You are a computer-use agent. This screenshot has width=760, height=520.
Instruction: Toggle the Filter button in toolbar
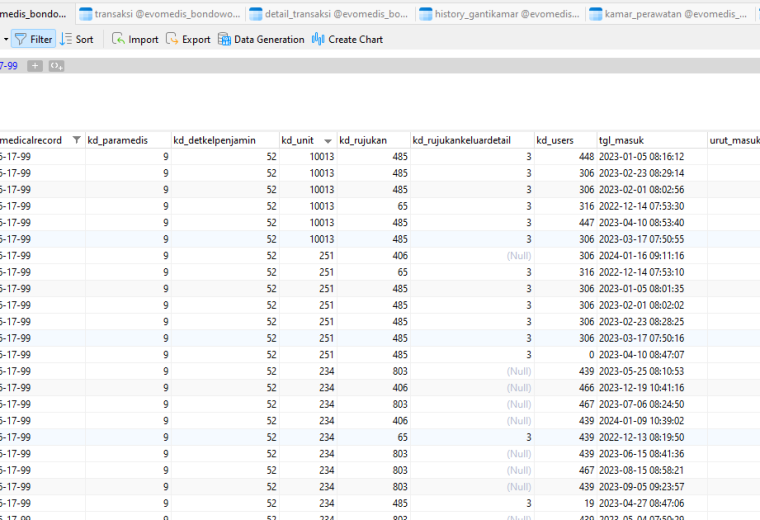33,39
